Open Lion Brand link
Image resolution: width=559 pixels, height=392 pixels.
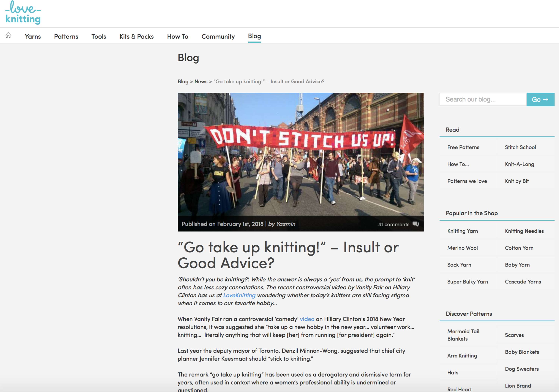pyautogui.click(x=518, y=386)
